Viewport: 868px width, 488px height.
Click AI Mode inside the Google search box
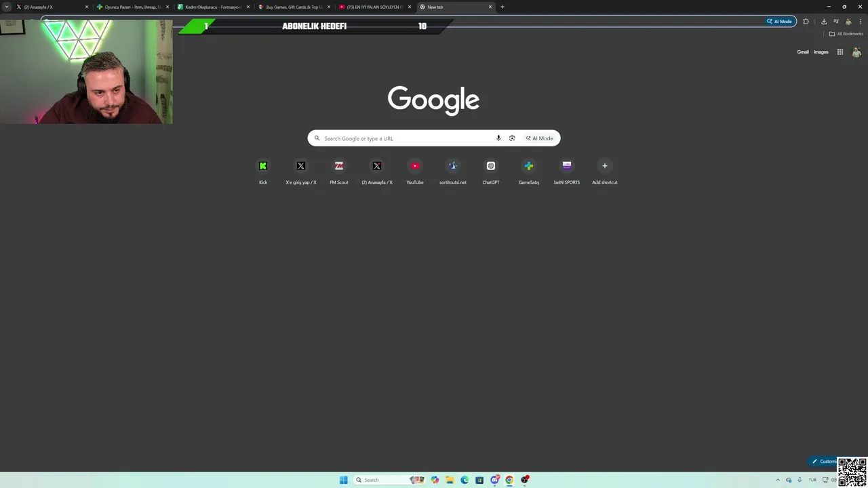tap(540, 138)
